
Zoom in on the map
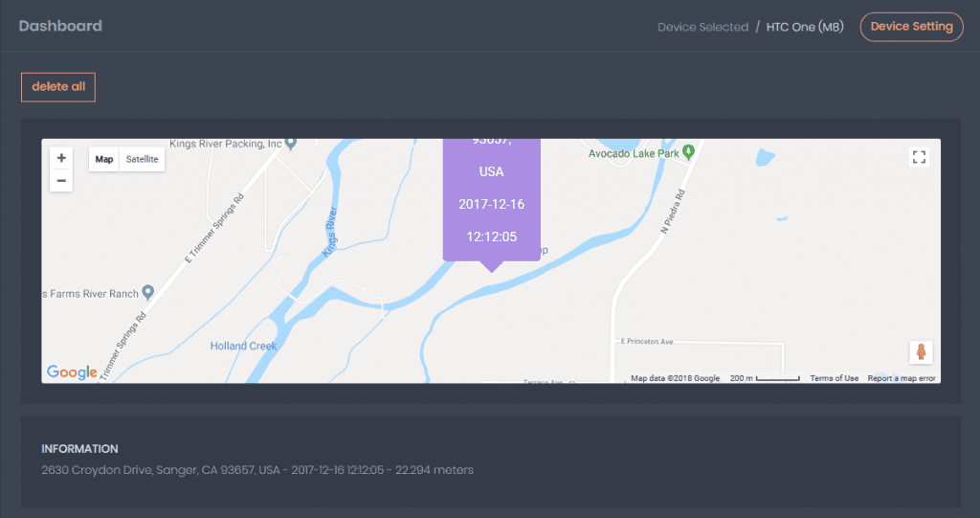coord(61,158)
